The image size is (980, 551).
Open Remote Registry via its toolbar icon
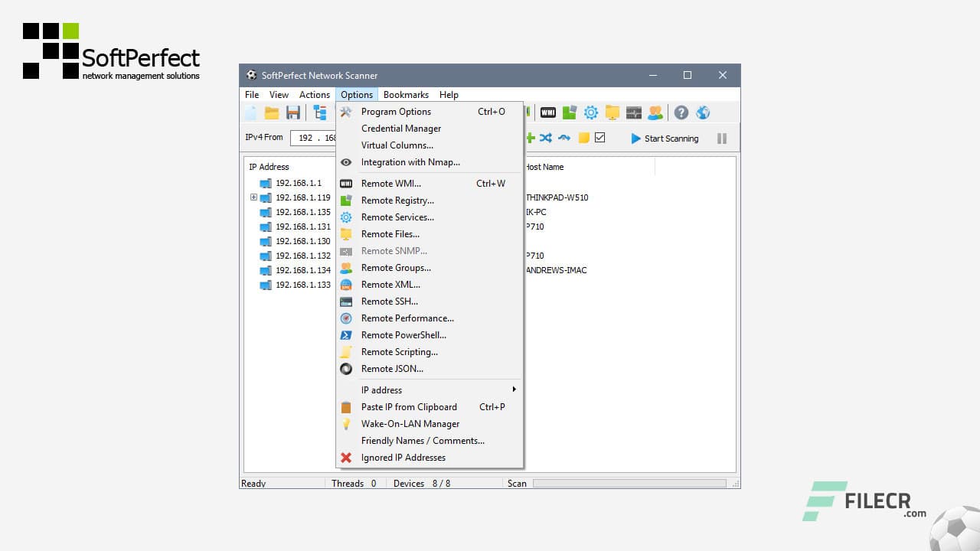point(569,112)
